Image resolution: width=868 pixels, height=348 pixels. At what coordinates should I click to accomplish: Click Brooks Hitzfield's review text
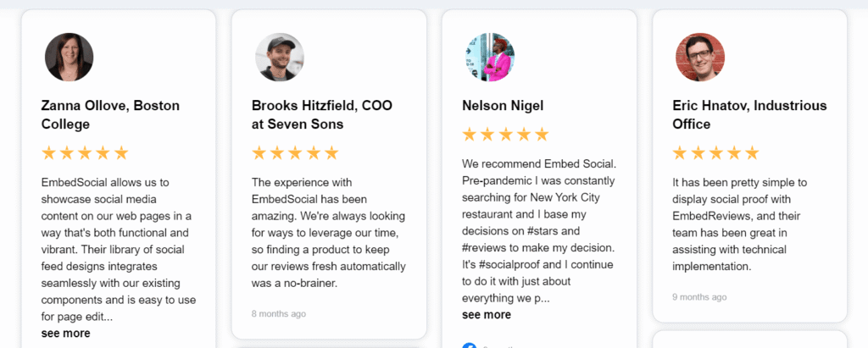(325, 232)
